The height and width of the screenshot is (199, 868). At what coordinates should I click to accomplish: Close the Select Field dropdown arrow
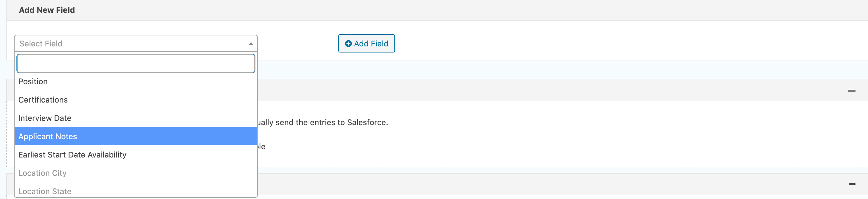[x=251, y=44]
